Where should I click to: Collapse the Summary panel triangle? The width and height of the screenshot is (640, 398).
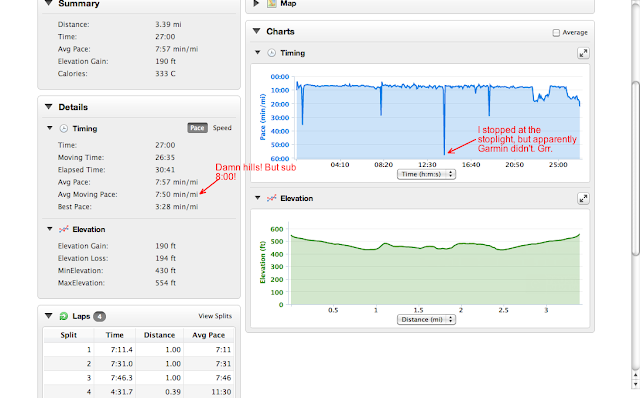click(49, 3)
